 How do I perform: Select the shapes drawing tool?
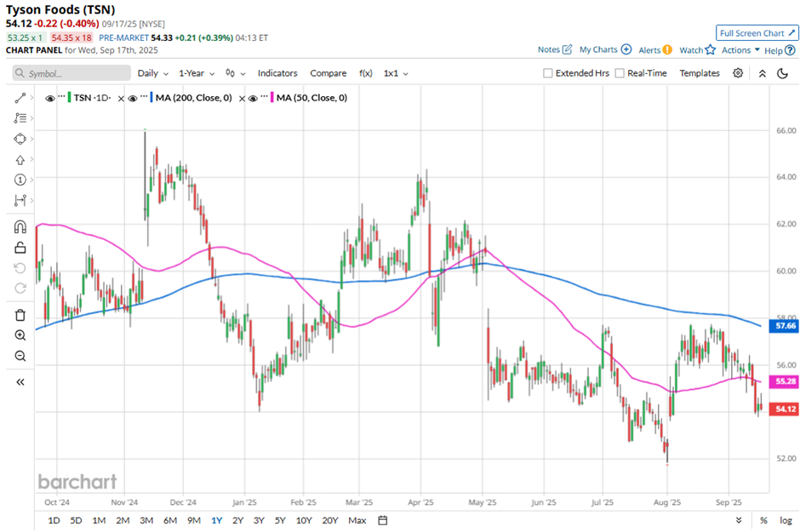point(20,139)
